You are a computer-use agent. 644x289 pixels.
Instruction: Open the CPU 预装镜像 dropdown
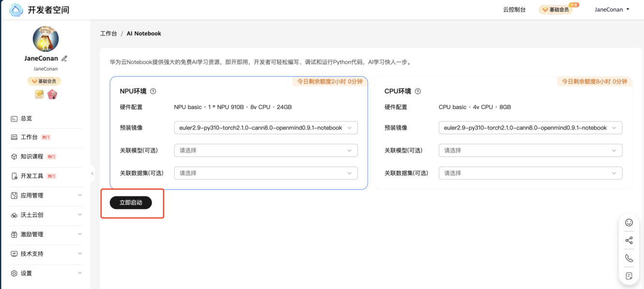(530, 128)
